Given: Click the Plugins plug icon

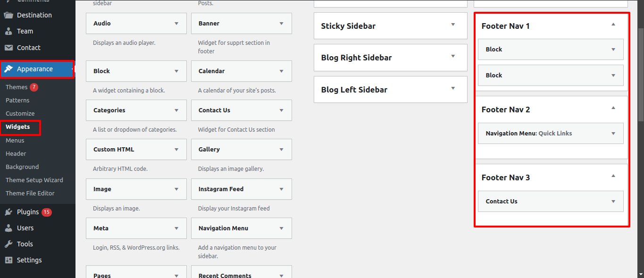Looking at the screenshot, I should click(x=8, y=212).
